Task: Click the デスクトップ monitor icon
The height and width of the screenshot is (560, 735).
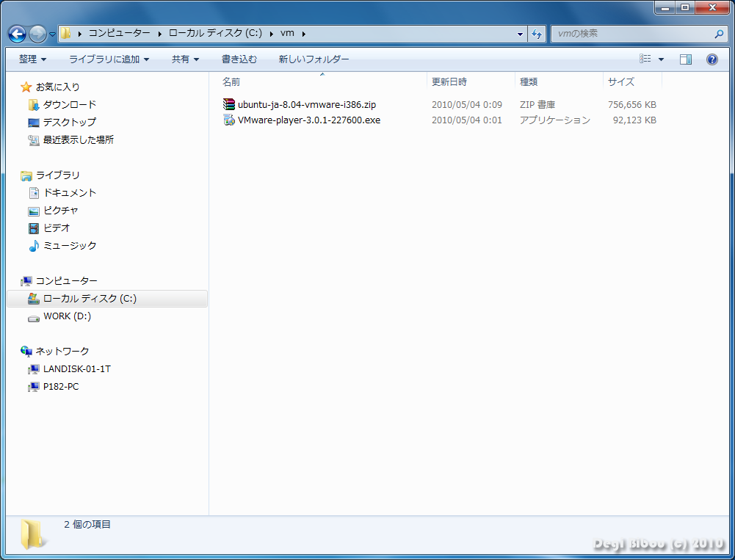Action: 33,123
